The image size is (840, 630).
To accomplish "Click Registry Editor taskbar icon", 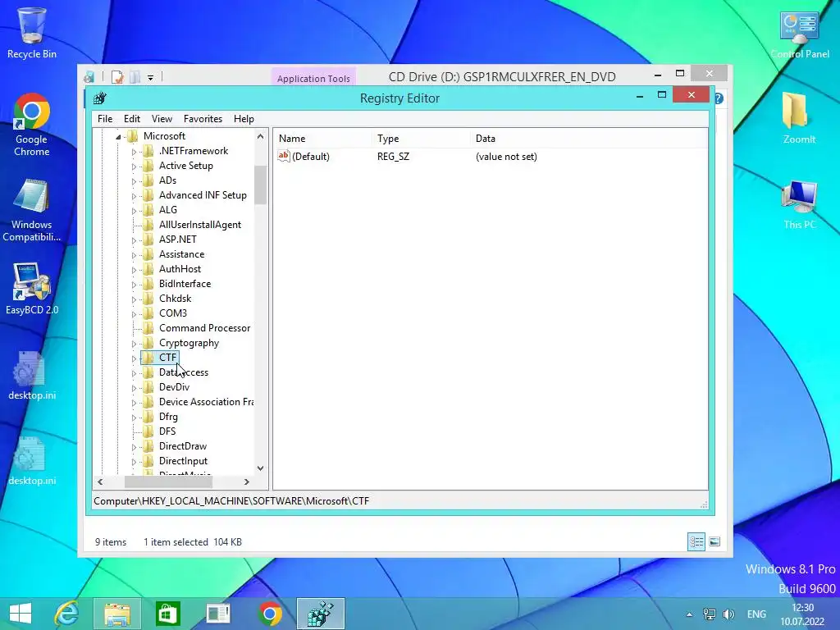I will pyautogui.click(x=321, y=614).
